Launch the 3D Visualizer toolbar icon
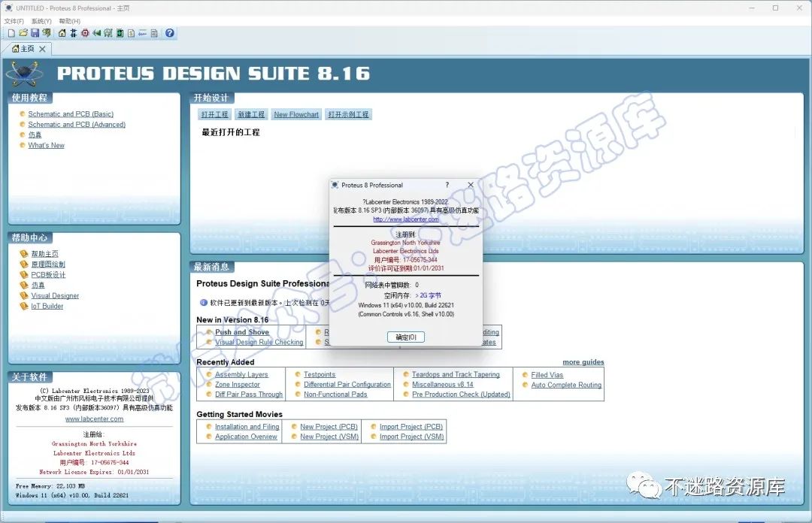The width and height of the screenshot is (812, 523). [x=96, y=33]
